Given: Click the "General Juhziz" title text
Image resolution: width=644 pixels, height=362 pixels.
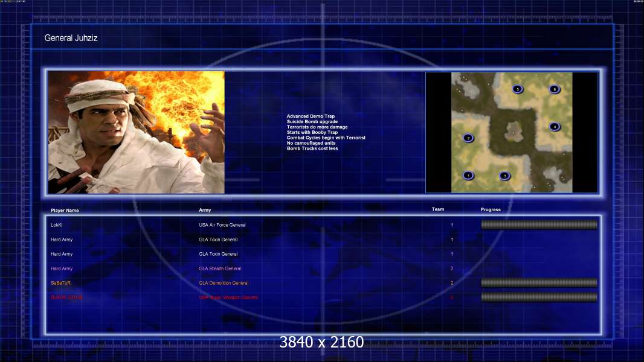Looking at the screenshot, I should pyautogui.click(x=71, y=38).
